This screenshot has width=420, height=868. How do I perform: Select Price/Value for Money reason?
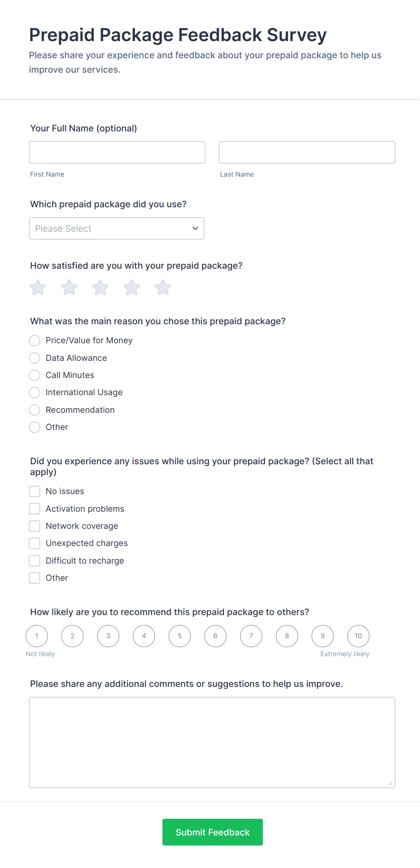(35, 341)
